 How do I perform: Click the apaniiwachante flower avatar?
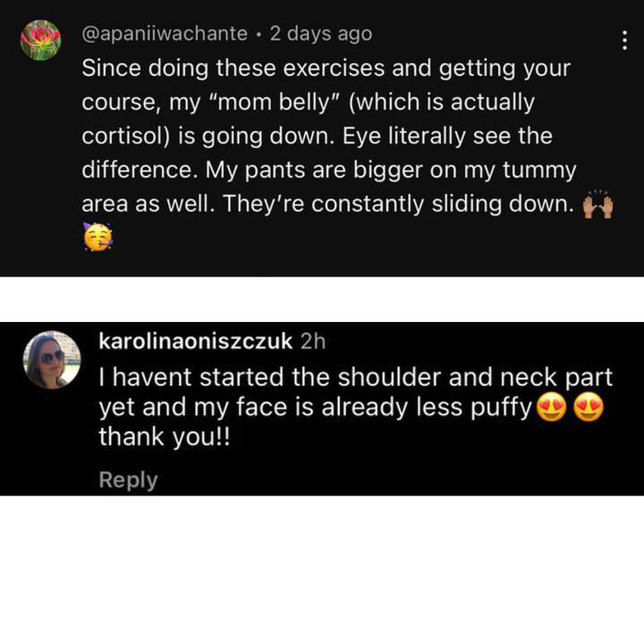point(40,40)
